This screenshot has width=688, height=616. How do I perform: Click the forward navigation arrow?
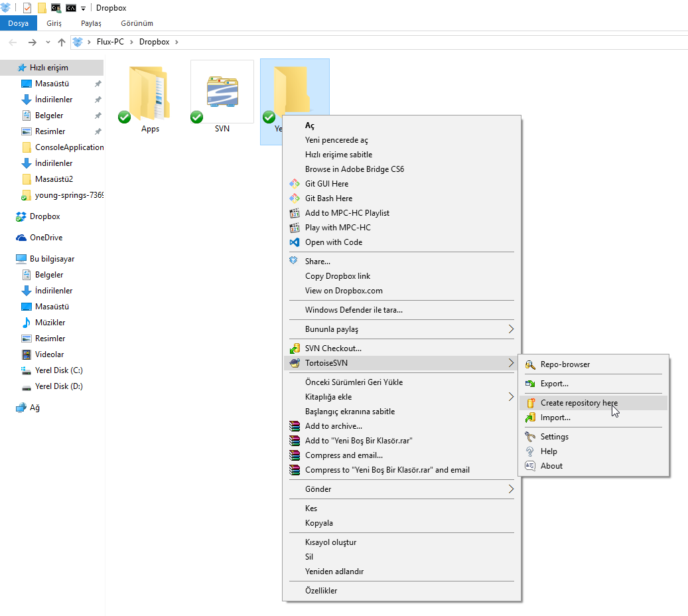[x=32, y=42]
